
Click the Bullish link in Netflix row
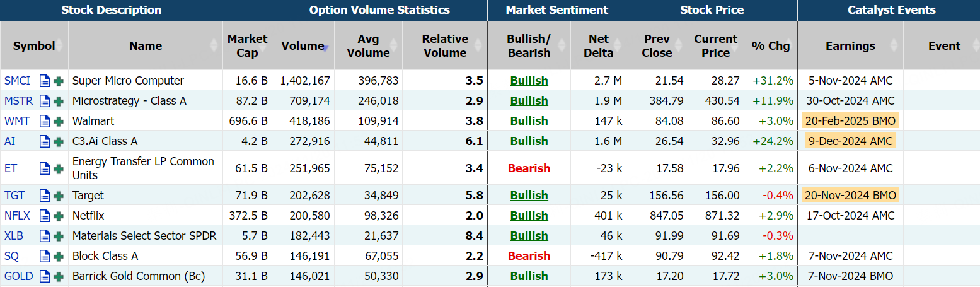pos(529,216)
